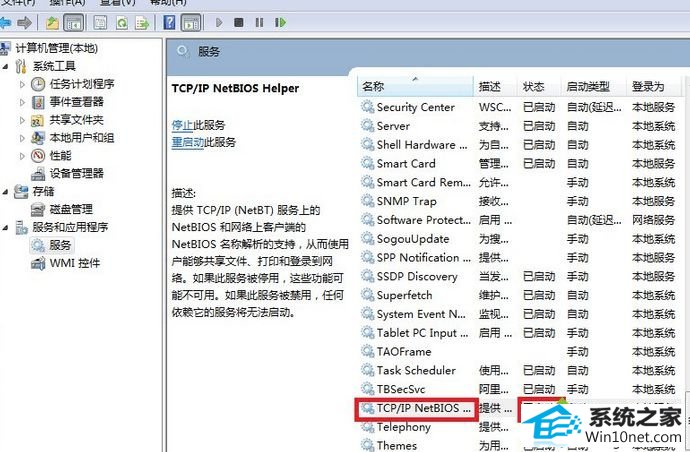690x452 pixels.
Task: Select the Themes service
Action: click(x=396, y=445)
